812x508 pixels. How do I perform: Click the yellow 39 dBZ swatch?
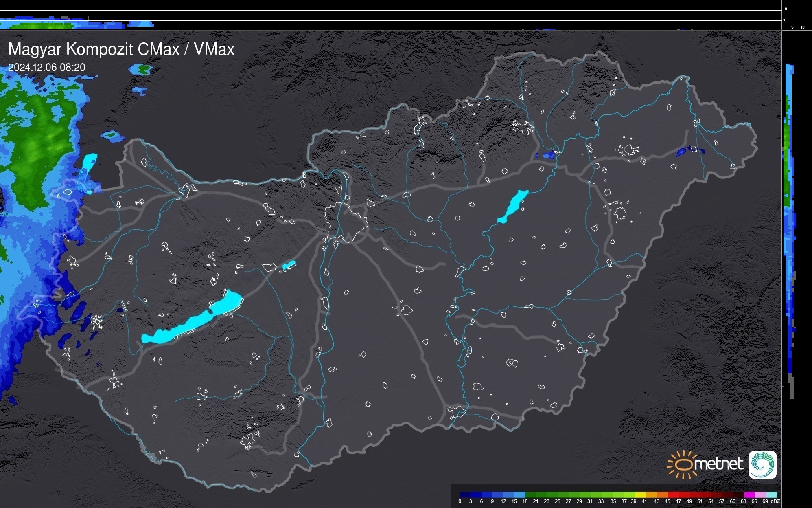(640, 495)
